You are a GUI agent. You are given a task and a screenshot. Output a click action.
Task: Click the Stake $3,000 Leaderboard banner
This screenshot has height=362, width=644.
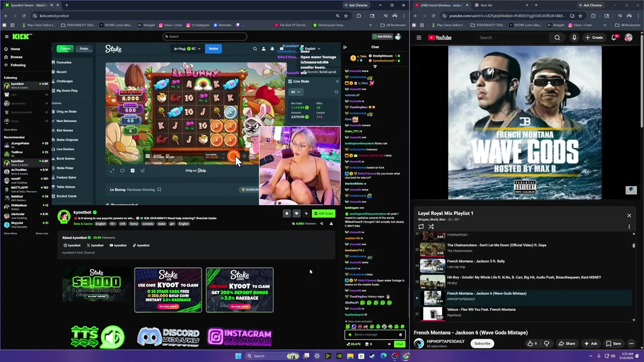(x=96, y=285)
